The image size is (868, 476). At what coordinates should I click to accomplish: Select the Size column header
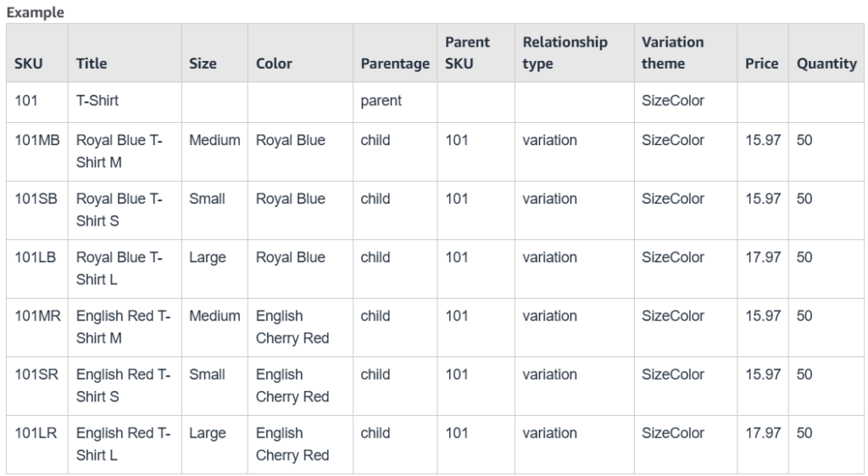point(203,64)
